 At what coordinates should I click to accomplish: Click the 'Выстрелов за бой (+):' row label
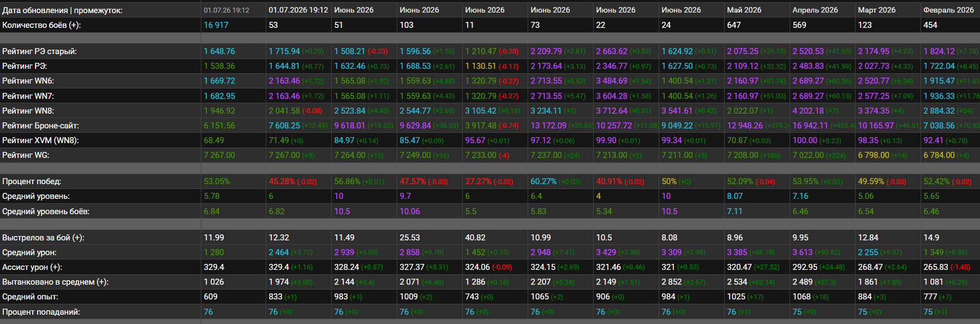point(43,237)
